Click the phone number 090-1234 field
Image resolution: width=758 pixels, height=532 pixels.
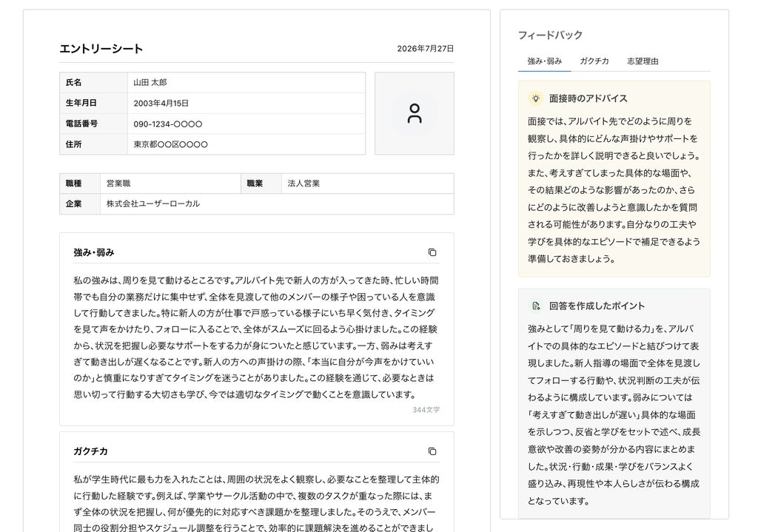[x=246, y=124]
